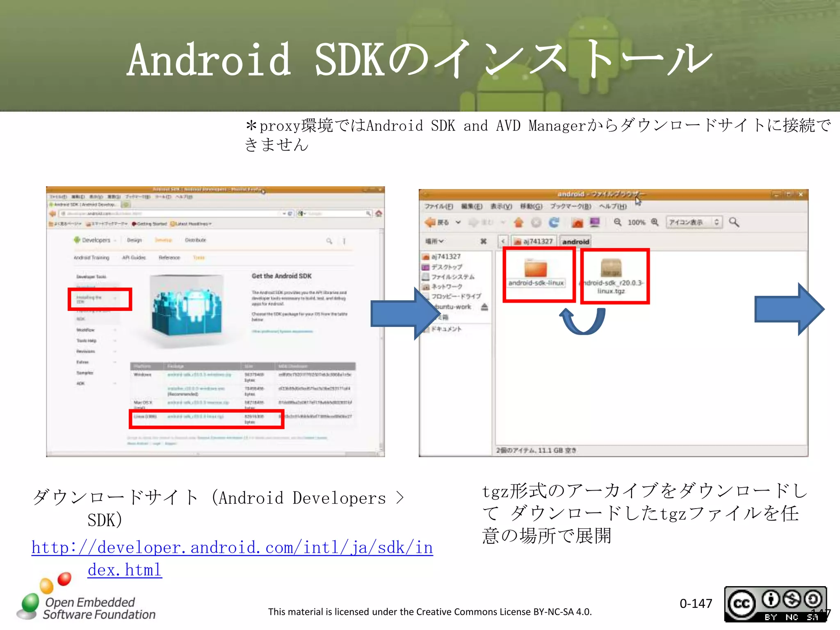Open the 表示(V) menu in file browser

[501, 206]
